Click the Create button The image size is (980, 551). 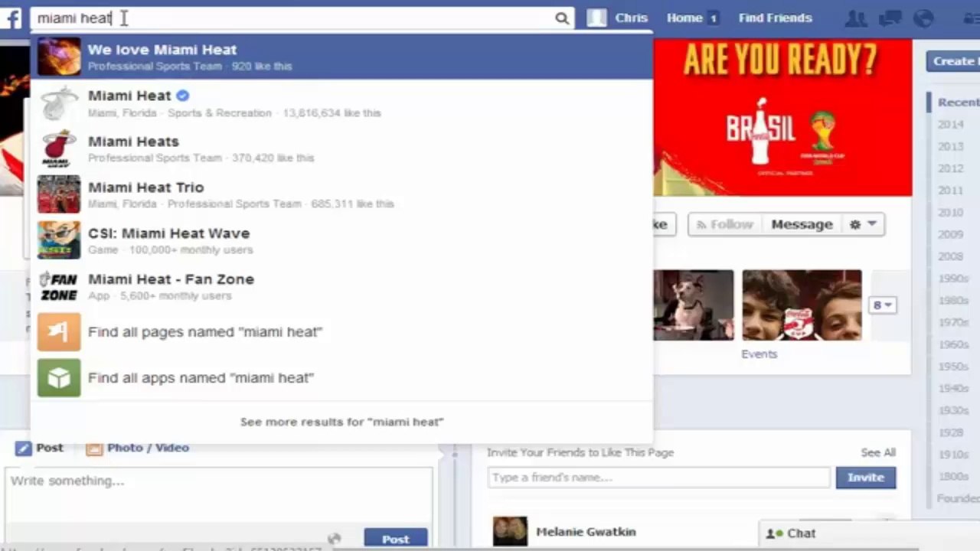[952, 61]
